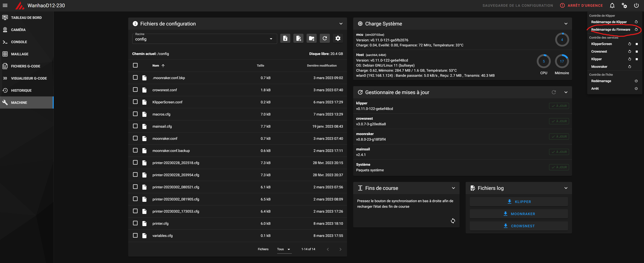Collapse Fichiers de configuration panel
Screen dimensions: 644x263
tap(341, 24)
